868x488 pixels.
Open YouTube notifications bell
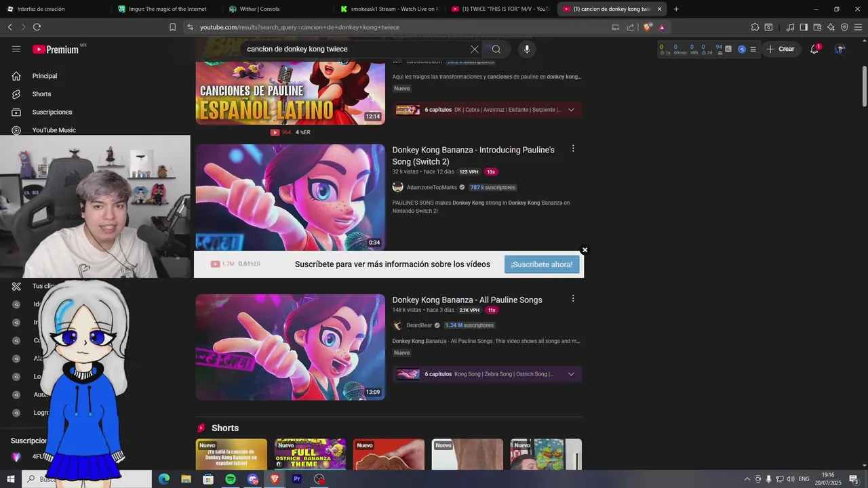(814, 49)
